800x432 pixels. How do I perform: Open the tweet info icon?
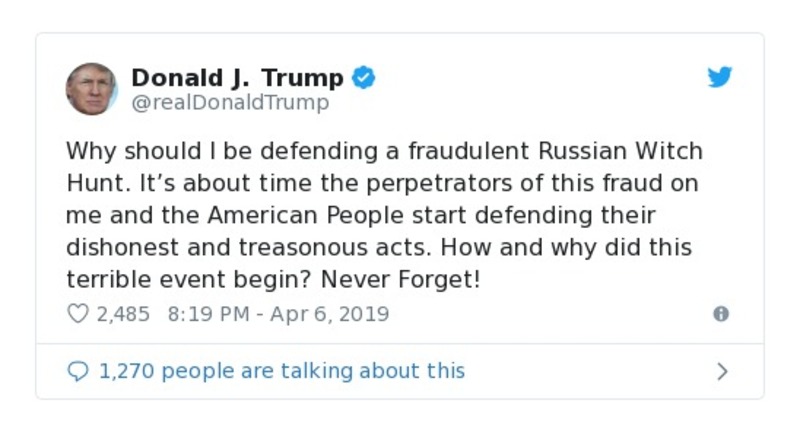720,314
